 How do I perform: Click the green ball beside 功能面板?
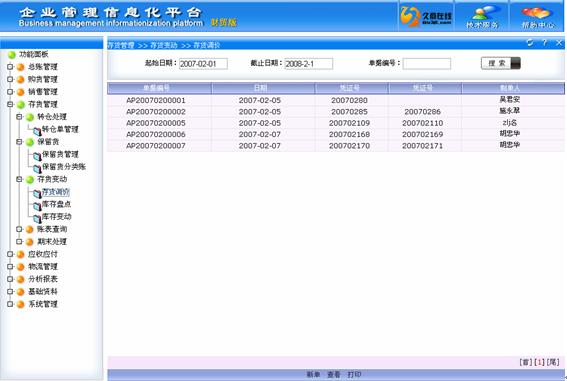click(x=12, y=55)
